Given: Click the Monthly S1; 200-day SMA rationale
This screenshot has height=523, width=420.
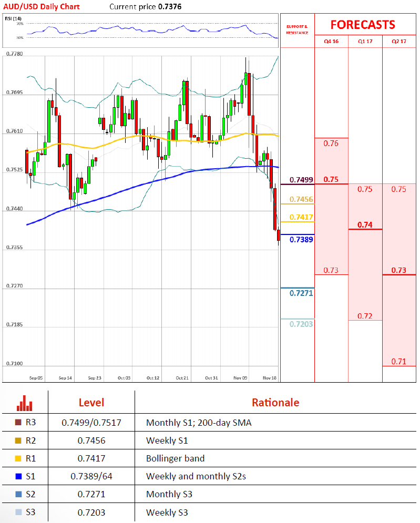Looking at the screenshot, I should pos(199,423).
